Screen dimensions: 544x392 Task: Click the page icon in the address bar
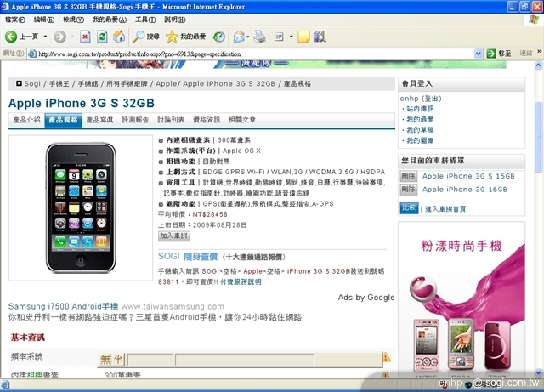(x=32, y=54)
